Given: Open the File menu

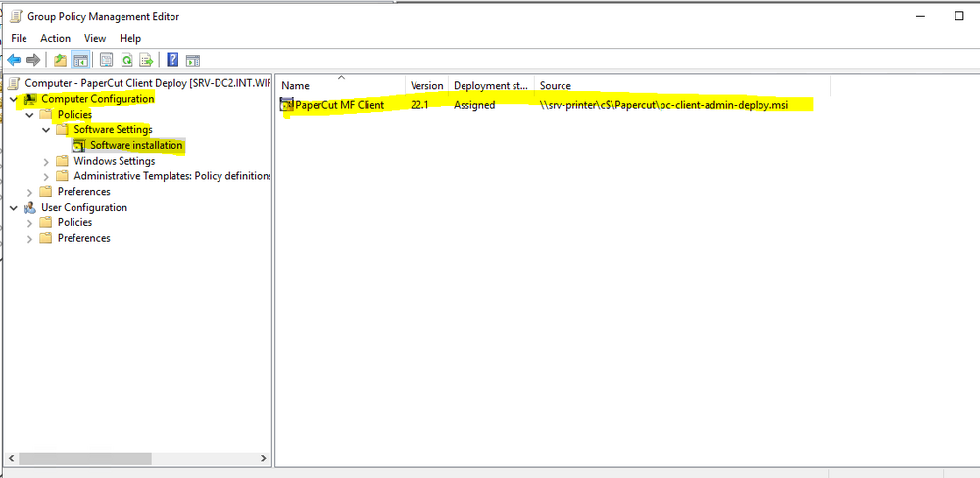Looking at the screenshot, I should coord(19,39).
